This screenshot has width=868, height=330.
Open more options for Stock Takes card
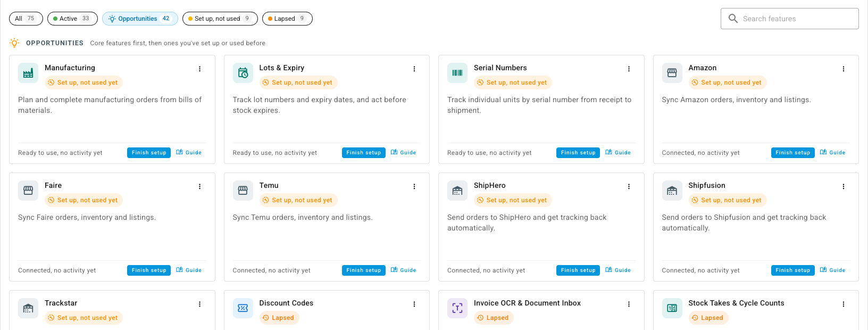844,304
